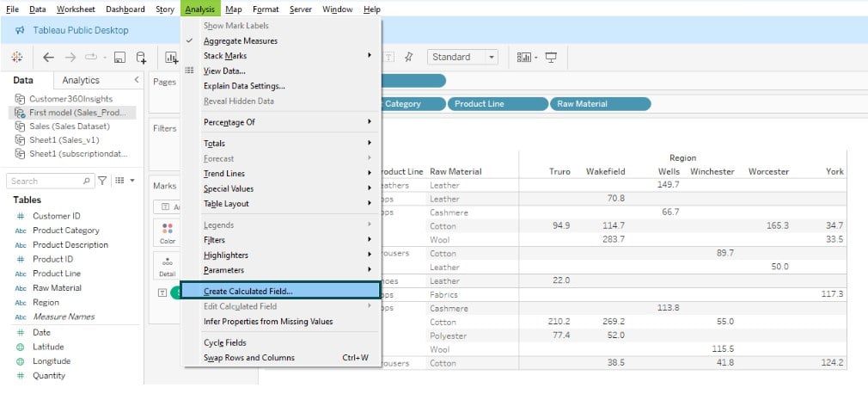Expand the Stack Marks submenu
868x394 pixels.
coord(281,56)
